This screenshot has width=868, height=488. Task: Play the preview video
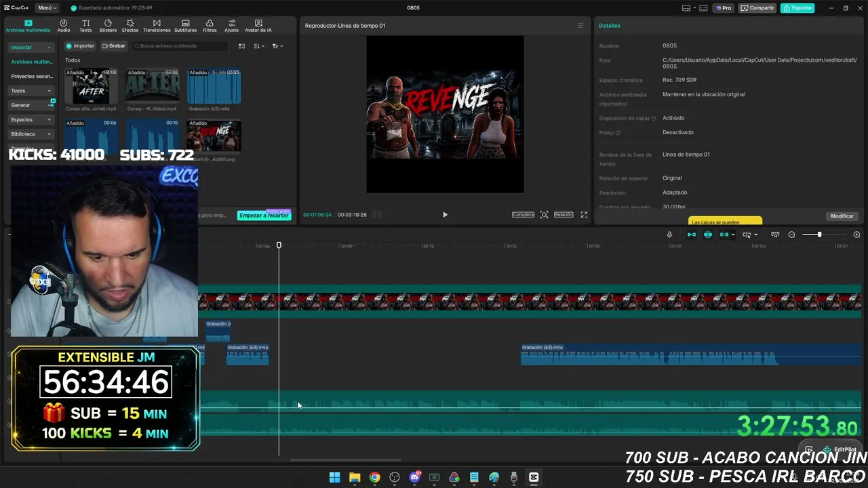tap(445, 215)
